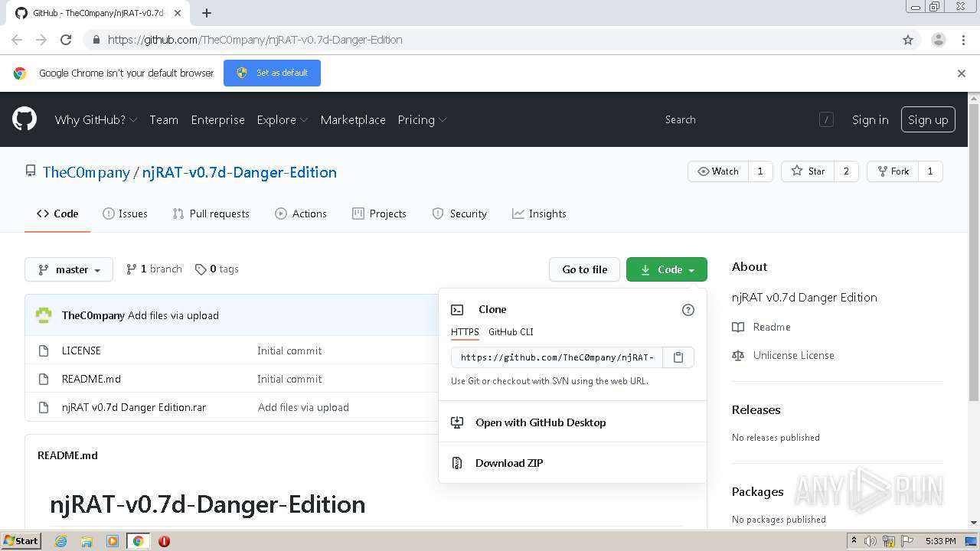Open clone help question mark icon
The height and width of the screenshot is (551, 980).
(688, 310)
